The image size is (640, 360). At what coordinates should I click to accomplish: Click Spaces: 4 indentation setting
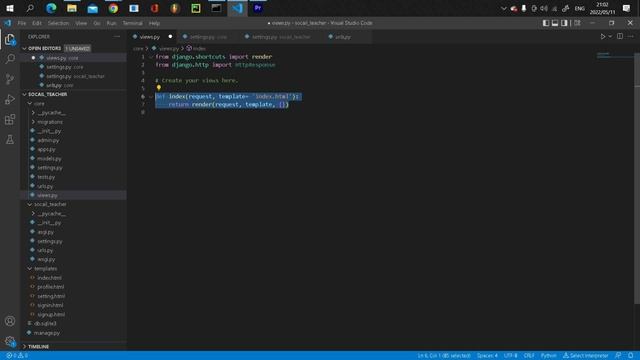click(487, 356)
